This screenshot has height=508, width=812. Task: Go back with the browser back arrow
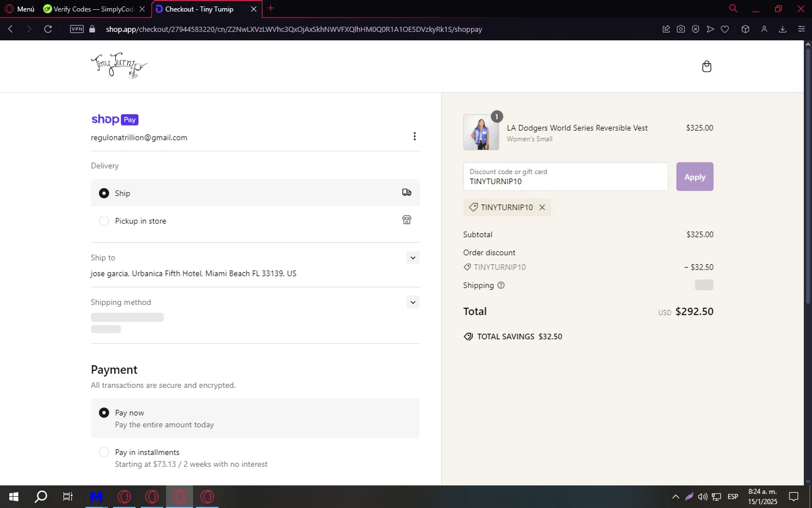point(10,29)
